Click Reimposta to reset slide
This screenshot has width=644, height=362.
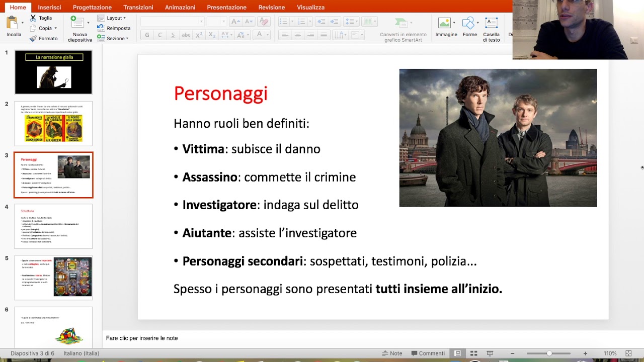pos(114,28)
